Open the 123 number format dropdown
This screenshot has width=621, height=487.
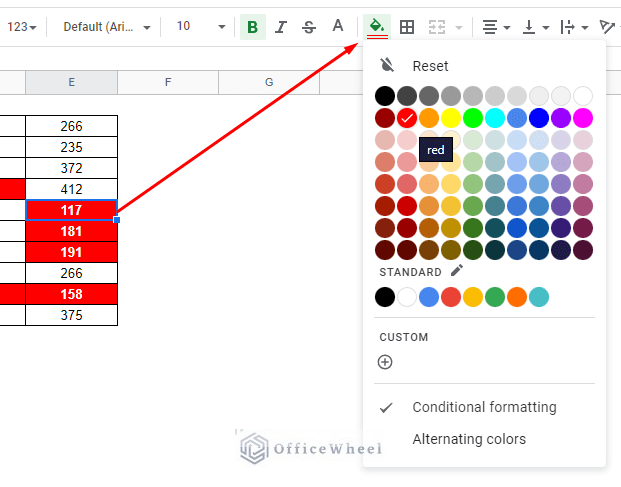click(22, 27)
